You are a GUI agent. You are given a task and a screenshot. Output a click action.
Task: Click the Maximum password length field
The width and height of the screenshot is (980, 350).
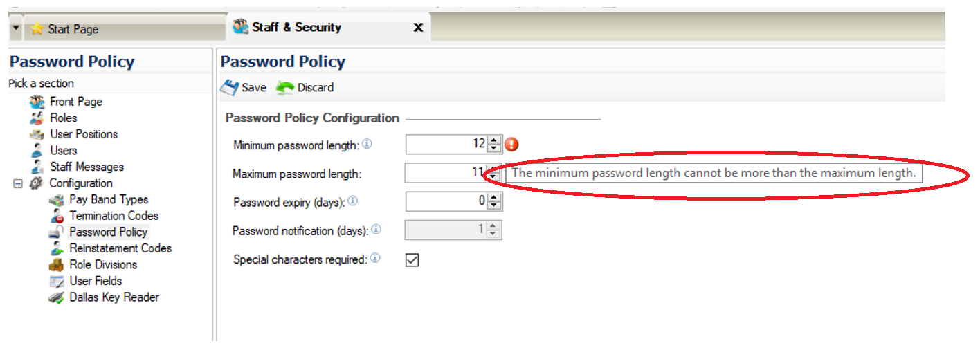pos(445,173)
